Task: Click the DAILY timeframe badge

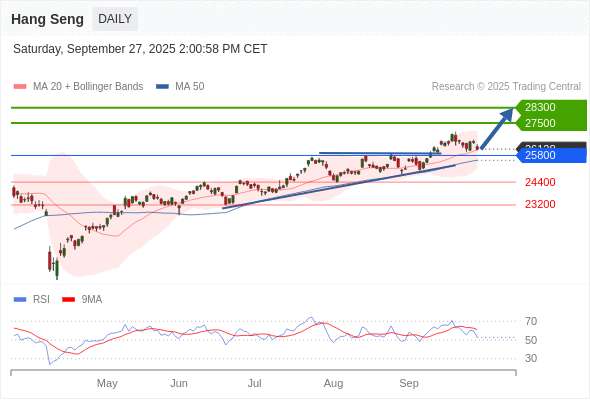Action: click(x=115, y=19)
